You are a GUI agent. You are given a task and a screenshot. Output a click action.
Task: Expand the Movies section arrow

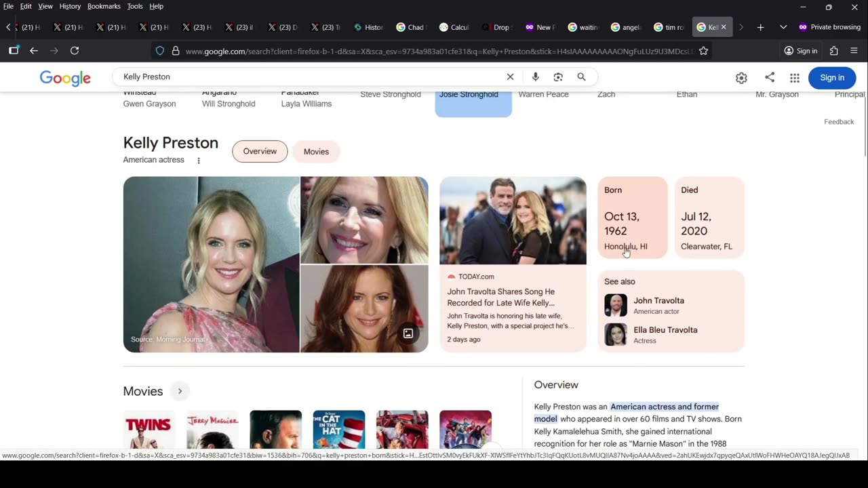180,391
